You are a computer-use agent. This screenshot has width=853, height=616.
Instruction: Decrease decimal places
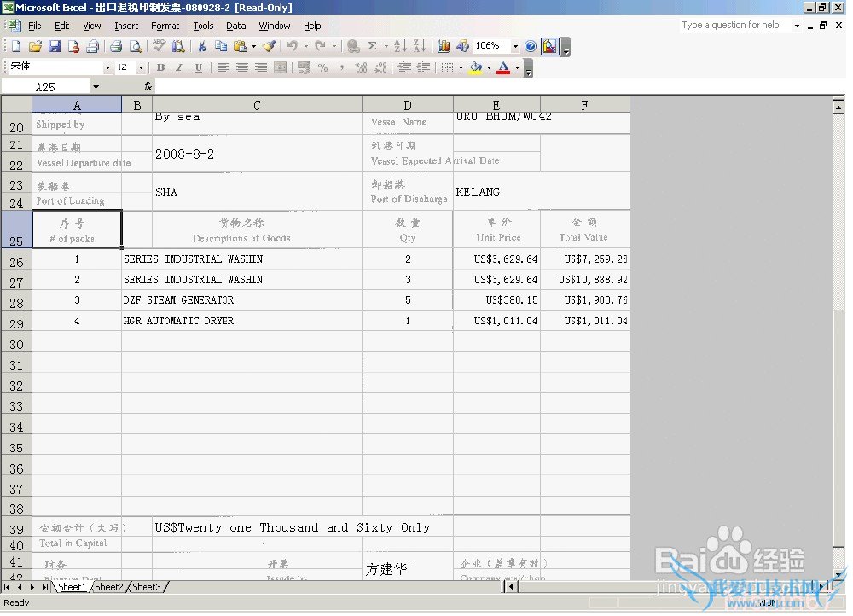pos(380,67)
